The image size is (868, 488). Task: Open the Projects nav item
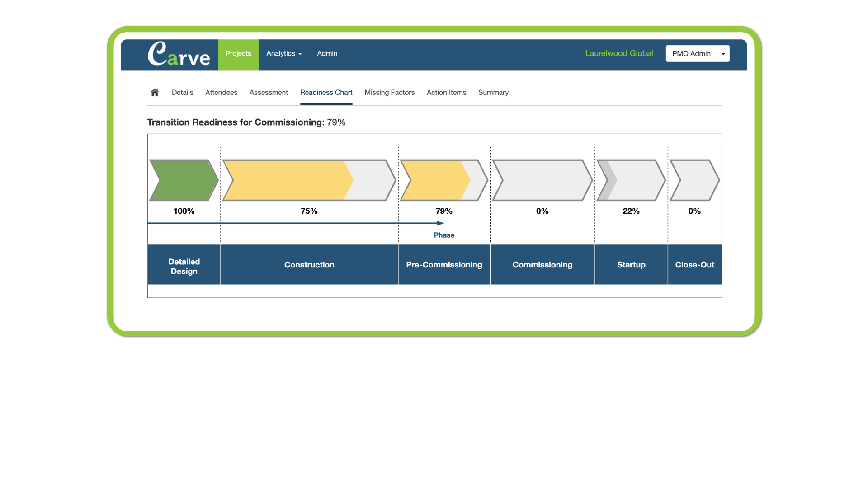(238, 53)
